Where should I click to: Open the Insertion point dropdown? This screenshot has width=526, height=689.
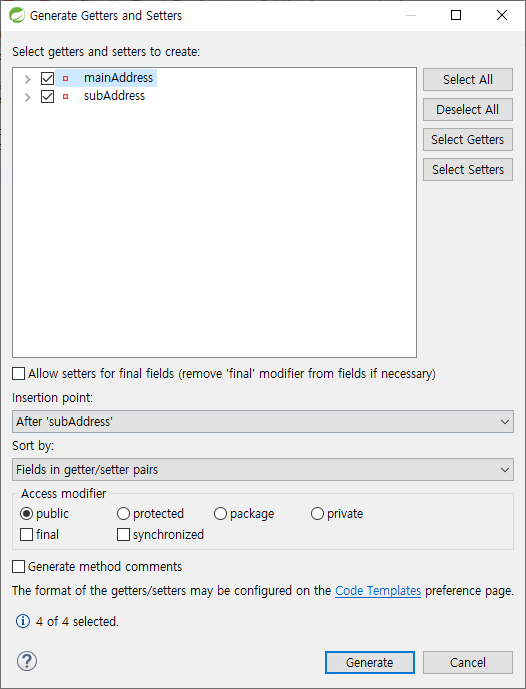[x=263, y=421]
